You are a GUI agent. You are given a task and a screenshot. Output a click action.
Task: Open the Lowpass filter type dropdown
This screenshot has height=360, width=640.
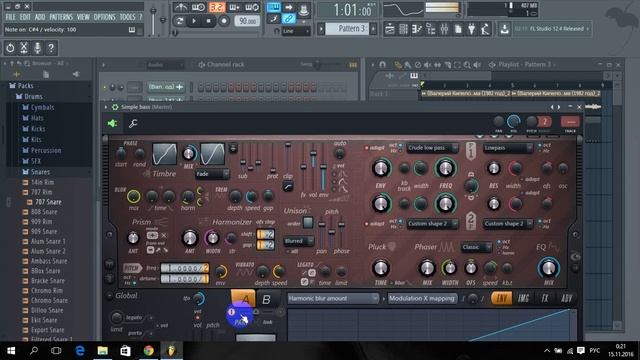click(x=508, y=148)
